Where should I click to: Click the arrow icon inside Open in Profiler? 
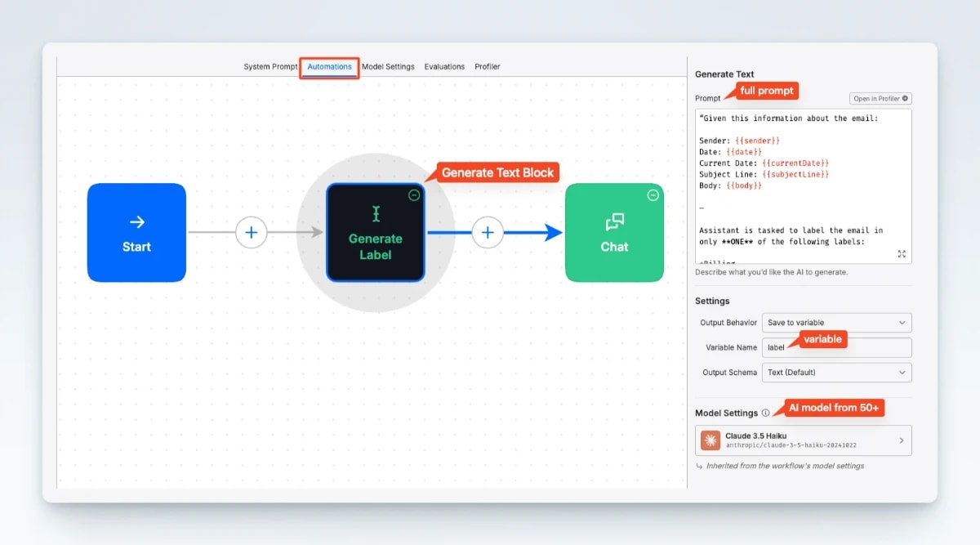tap(906, 98)
